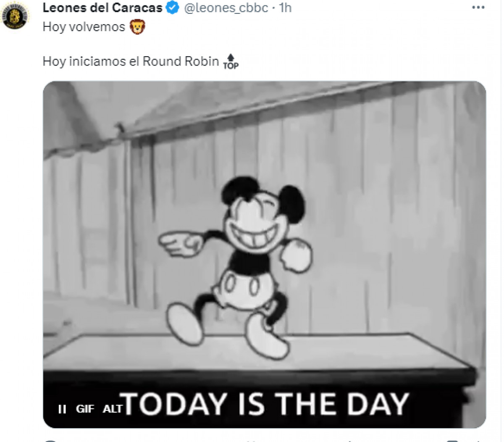Open the Leones del Caracas display name
Image resolution: width=504 pixels, height=442 pixels.
pyautogui.click(x=102, y=8)
